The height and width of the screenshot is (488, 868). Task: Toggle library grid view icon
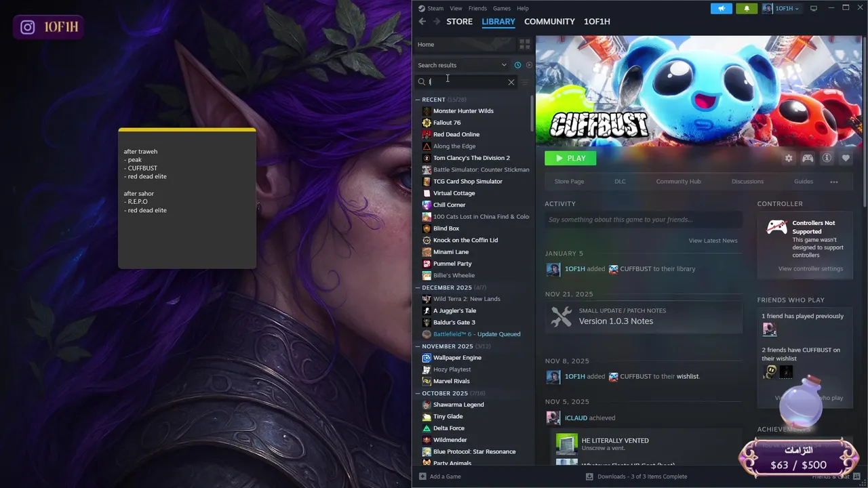(x=524, y=44)
